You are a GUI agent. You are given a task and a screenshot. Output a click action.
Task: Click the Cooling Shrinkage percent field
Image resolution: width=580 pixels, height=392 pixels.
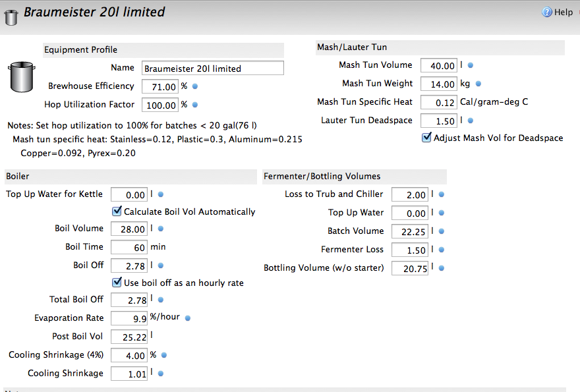click(129, 355)
